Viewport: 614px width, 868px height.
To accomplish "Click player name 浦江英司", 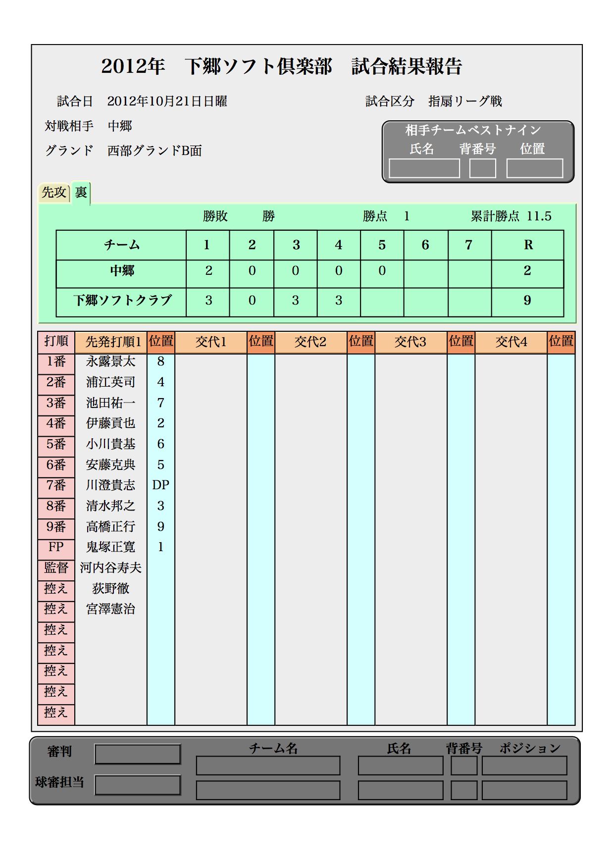I will 111,382.
